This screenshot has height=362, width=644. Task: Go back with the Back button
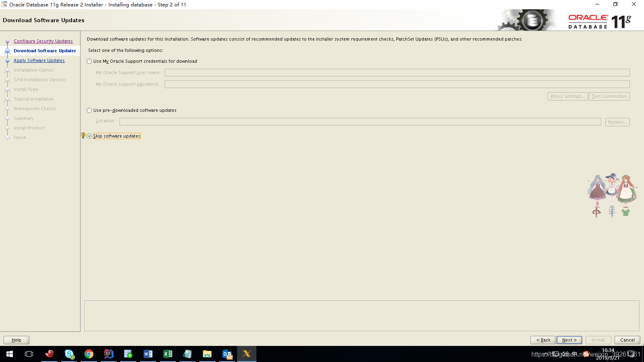click(543, 340)
